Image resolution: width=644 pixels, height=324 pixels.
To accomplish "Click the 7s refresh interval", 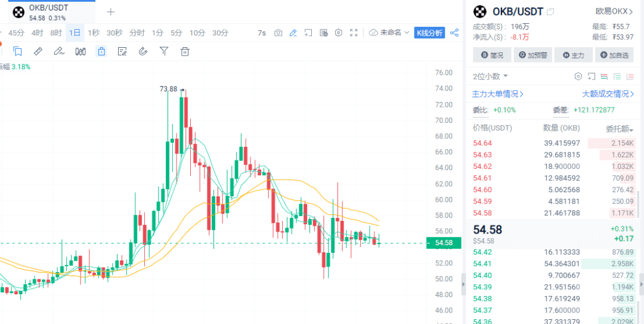I will pyautogui.click(x=262, y=33).
